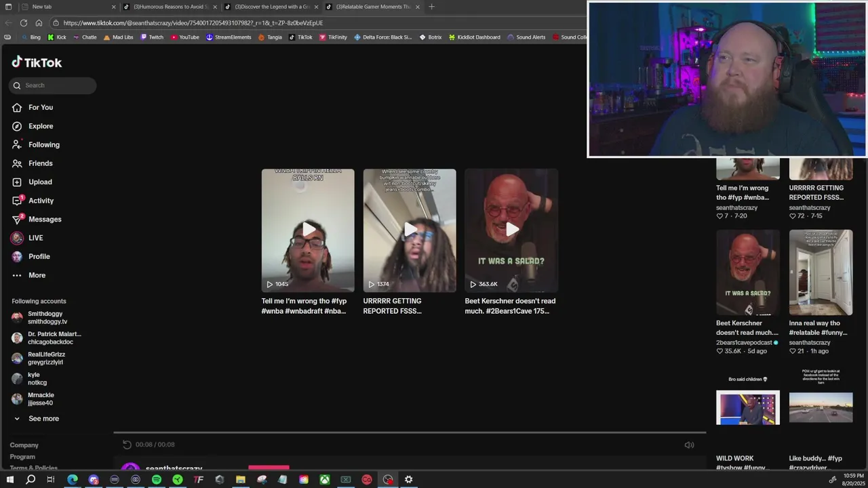The width and height of the screenshot is (868, 488).
Task: Open Twitch bookmark
Action: click(x=152, y=37)
